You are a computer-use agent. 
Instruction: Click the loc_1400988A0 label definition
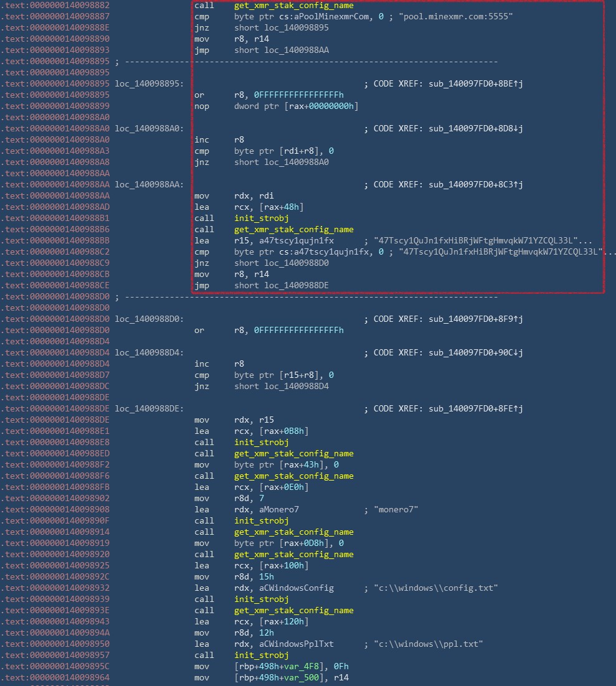tap(147, 129)
